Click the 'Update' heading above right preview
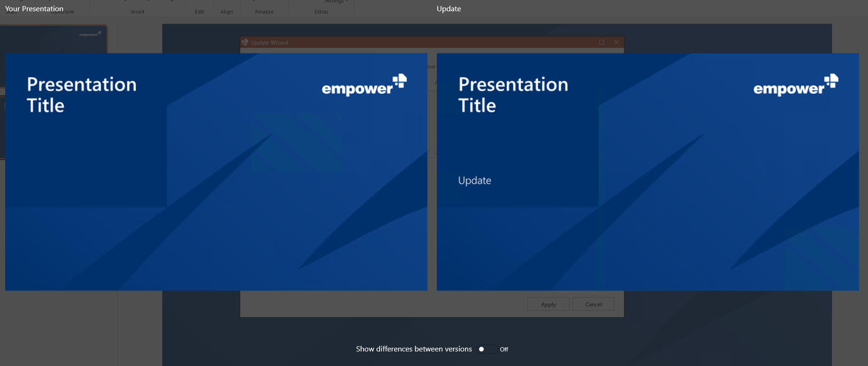 tap(449, 8)
